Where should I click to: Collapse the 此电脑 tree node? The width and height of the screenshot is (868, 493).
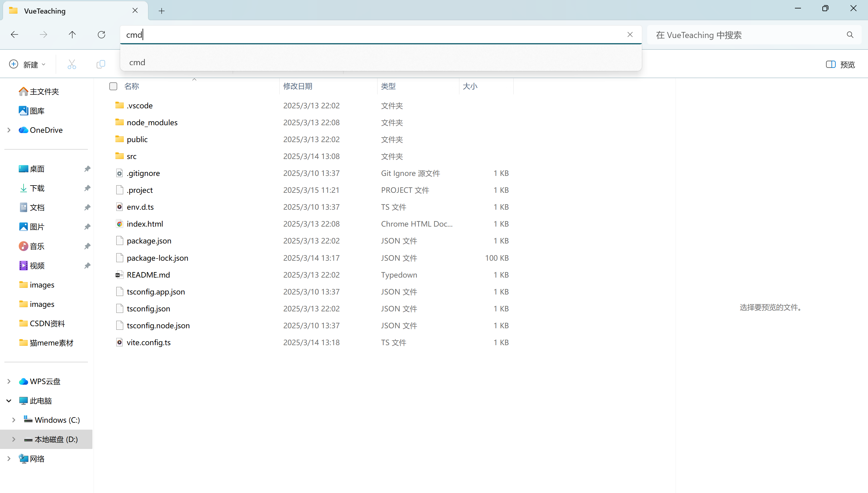[x=9, y=401]
